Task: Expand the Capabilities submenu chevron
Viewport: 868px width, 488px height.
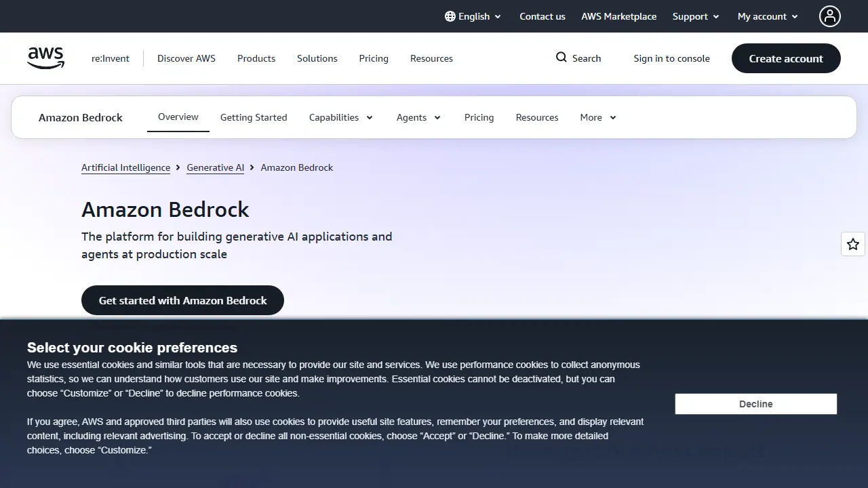Action: [x=370, y=117]
